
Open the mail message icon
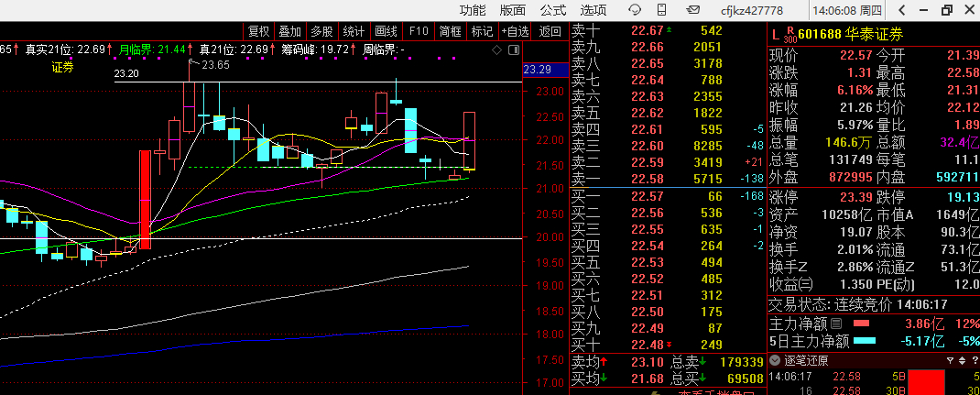click(692, 10)
